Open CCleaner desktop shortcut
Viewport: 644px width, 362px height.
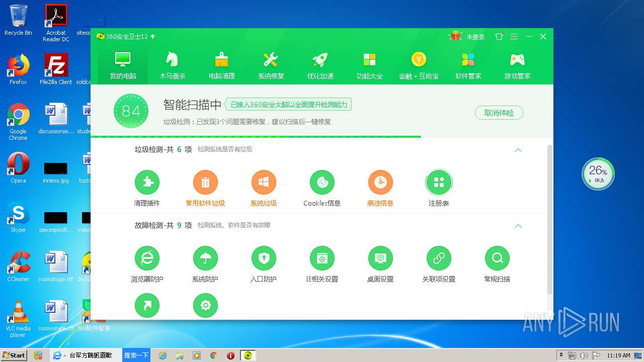[x=18, y=266]
